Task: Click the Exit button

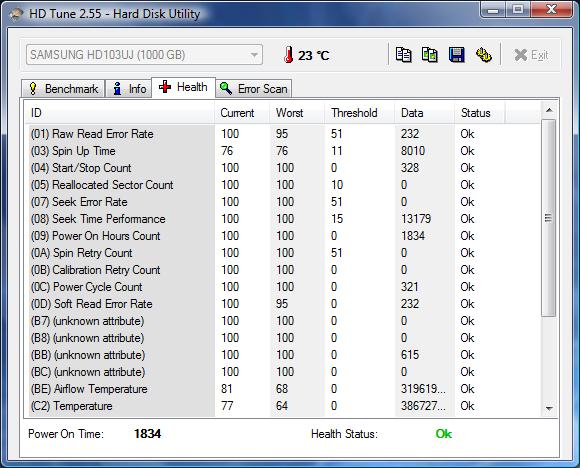Action: pyautogui.click(x=531, y=55)
